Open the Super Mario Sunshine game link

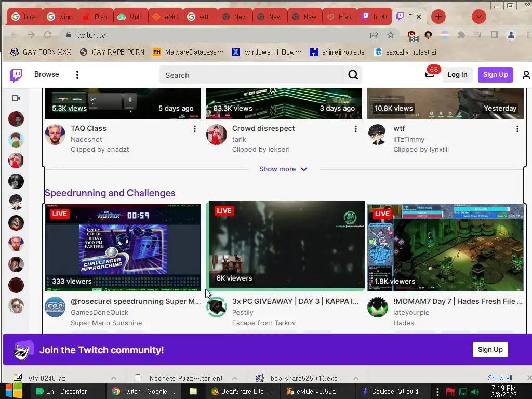tap(106, 323)
